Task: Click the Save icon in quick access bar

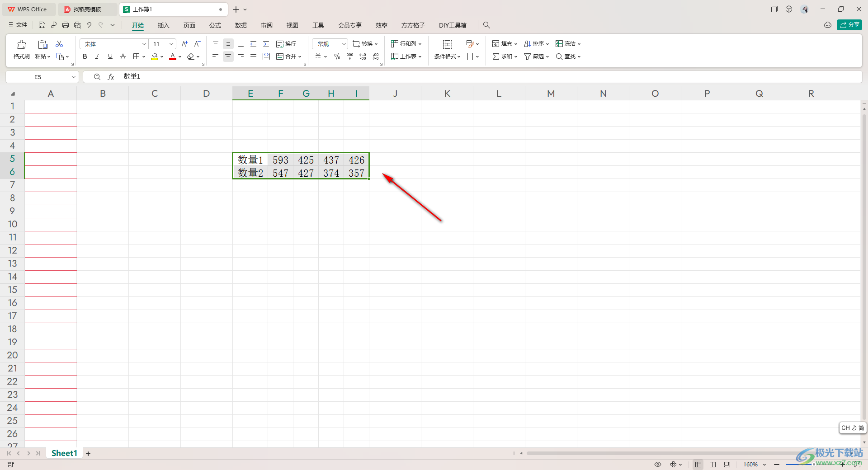Action: click(42, 25)
